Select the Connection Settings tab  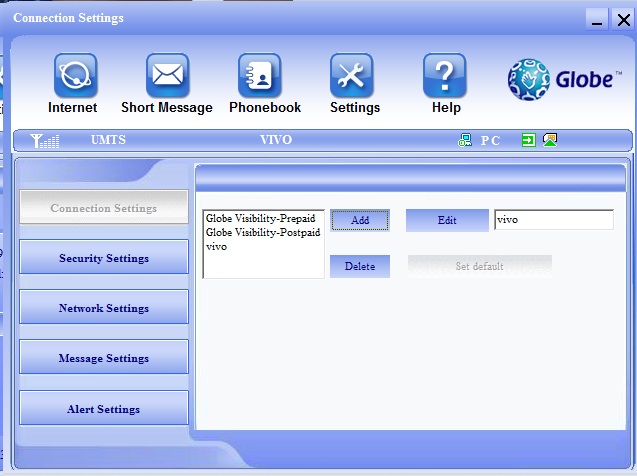coord(104,208)
